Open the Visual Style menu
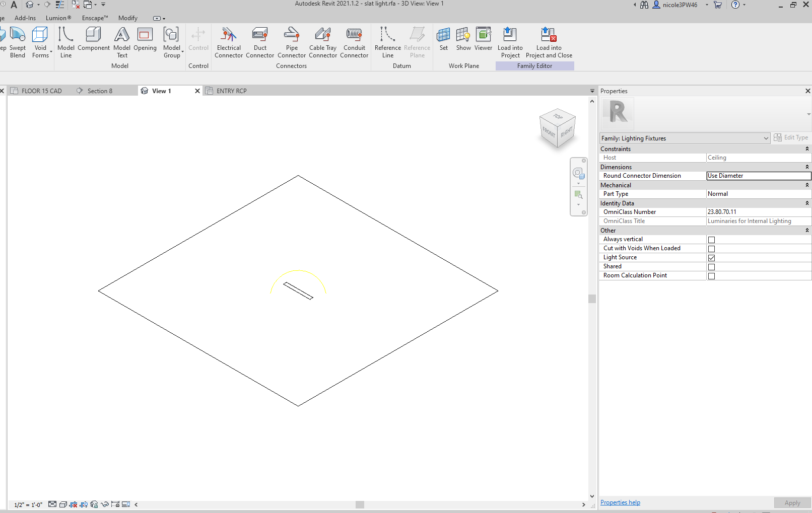This screenshot has width=812, height=513. pos(62,504)
